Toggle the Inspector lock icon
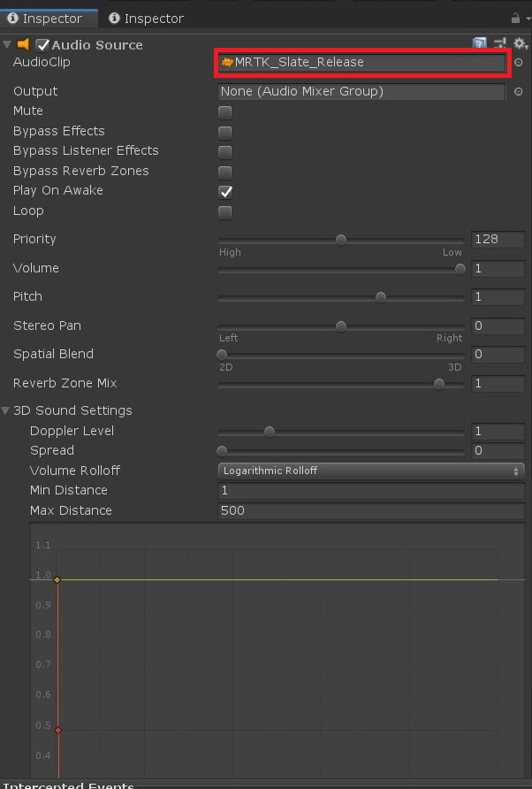The width and height of the screenshot is (532, 789). point(515,19)
